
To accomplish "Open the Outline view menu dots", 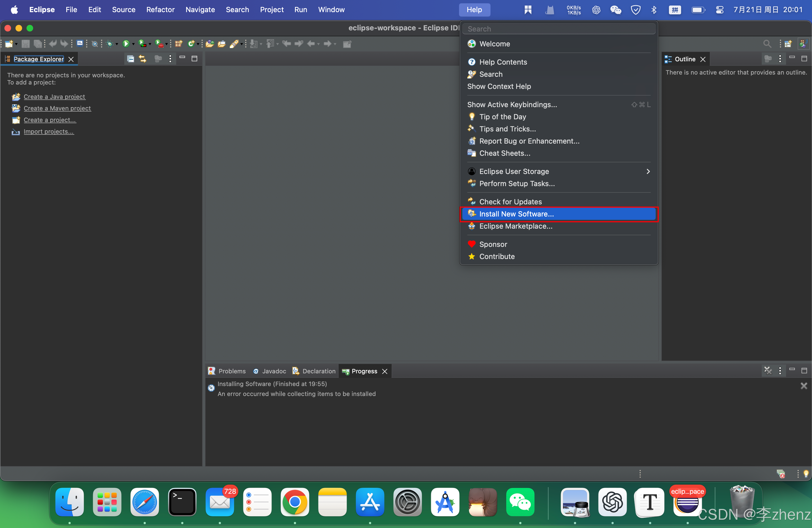I will 780,59.
